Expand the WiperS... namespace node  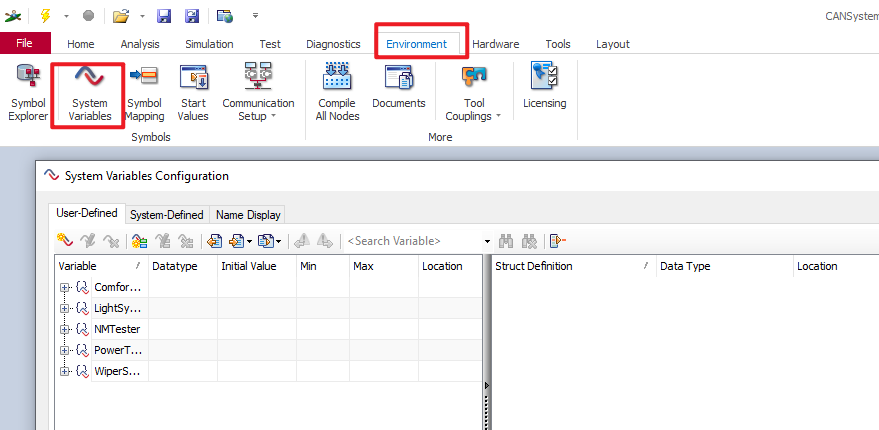coord(64,371)
